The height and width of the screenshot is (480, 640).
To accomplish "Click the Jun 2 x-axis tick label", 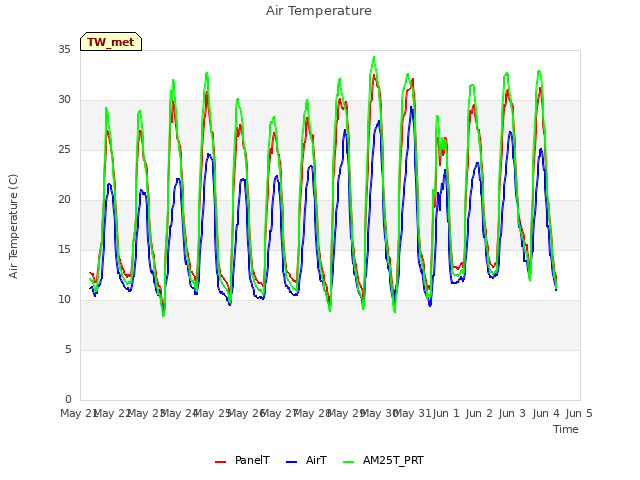I will coord(479,413).
